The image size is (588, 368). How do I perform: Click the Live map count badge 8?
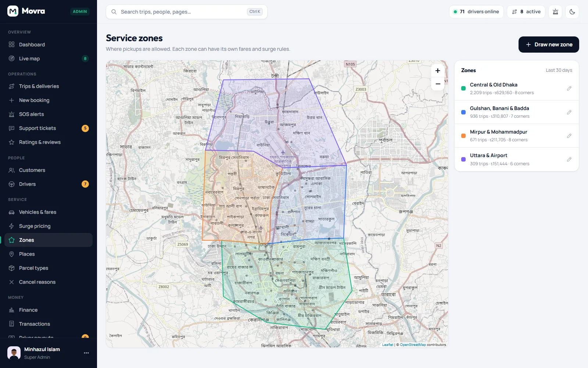(85, 59)
